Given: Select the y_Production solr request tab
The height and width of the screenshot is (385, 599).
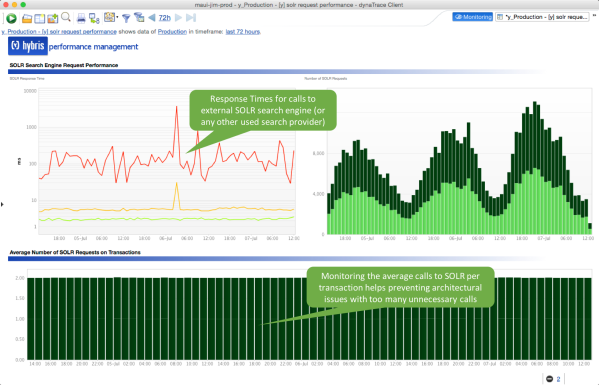Looking at the screenshot, I should [542, 17].
